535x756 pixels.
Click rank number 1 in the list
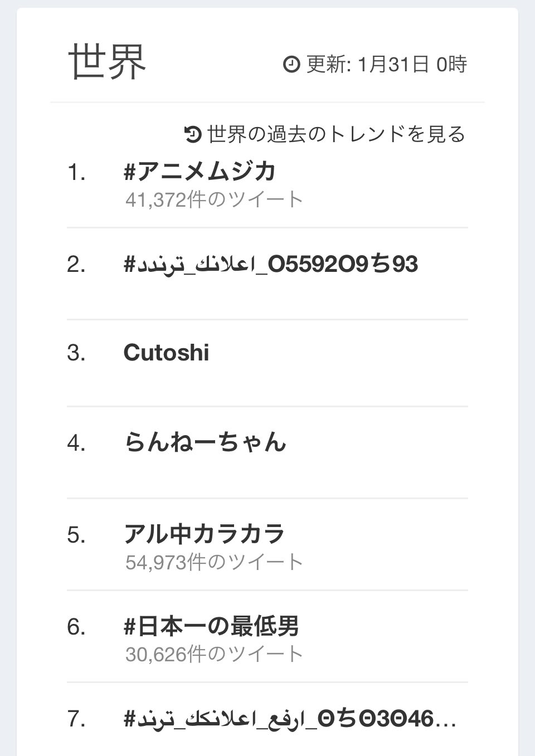(76, 173)
